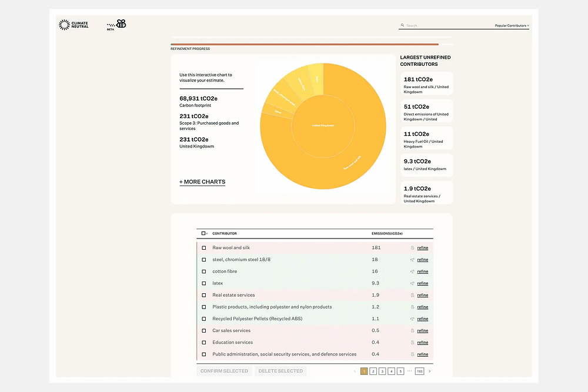Check the latex row checkbox
Viewport: 588px width, 392px height.
[204, 283]
